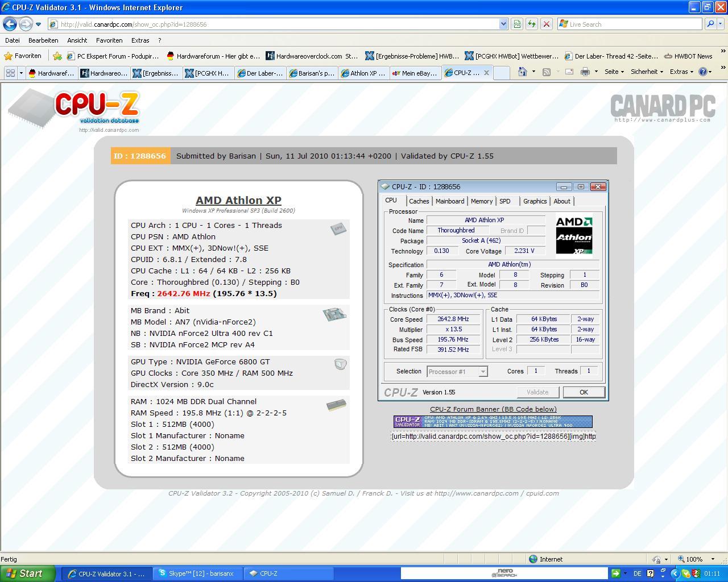This screenshot has width=728, height=582.
Task: Open the Extras menu in the menu bar
Action: point(140,40)
